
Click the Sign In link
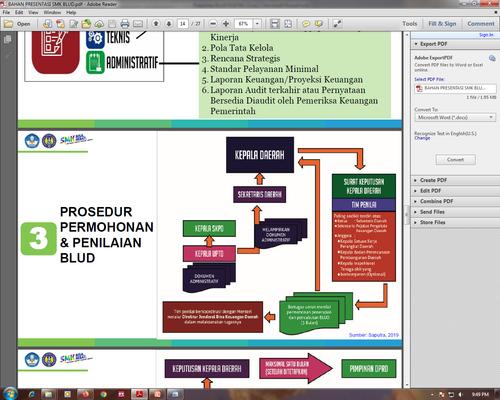click(486, 35)
